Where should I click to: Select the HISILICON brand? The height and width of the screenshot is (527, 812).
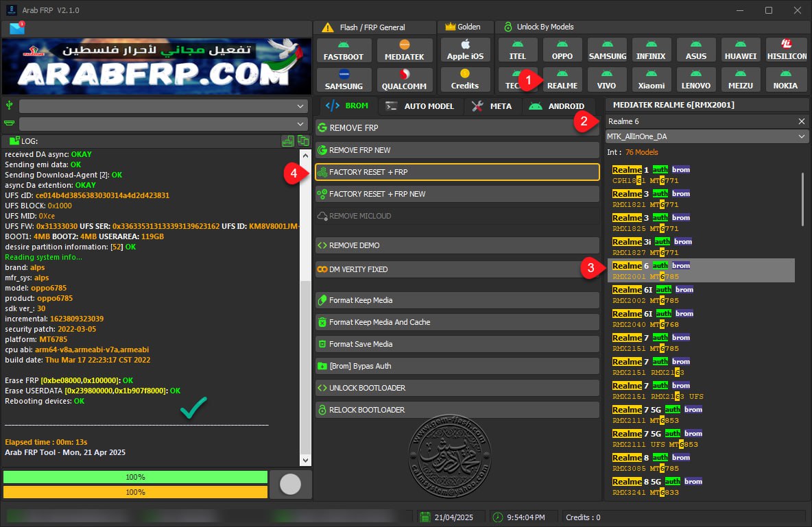click(x=786, y=50)
